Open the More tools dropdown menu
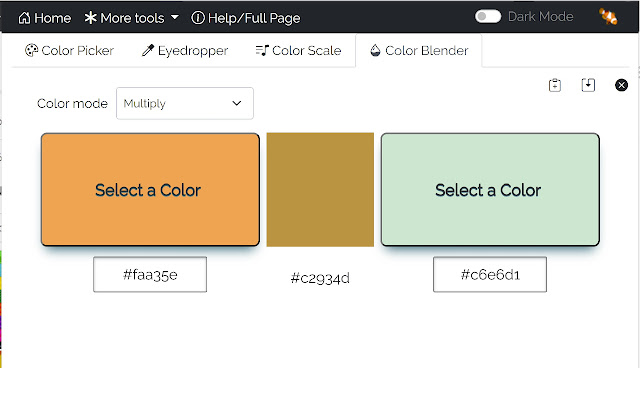 pos(132,18)
